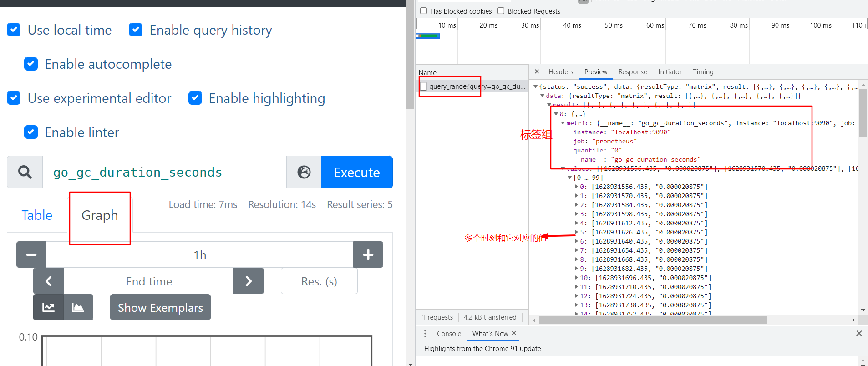The width and height of the screenshot is (868, 366).
Task: Switch to the line chart icon
Action: pos(48,307)
